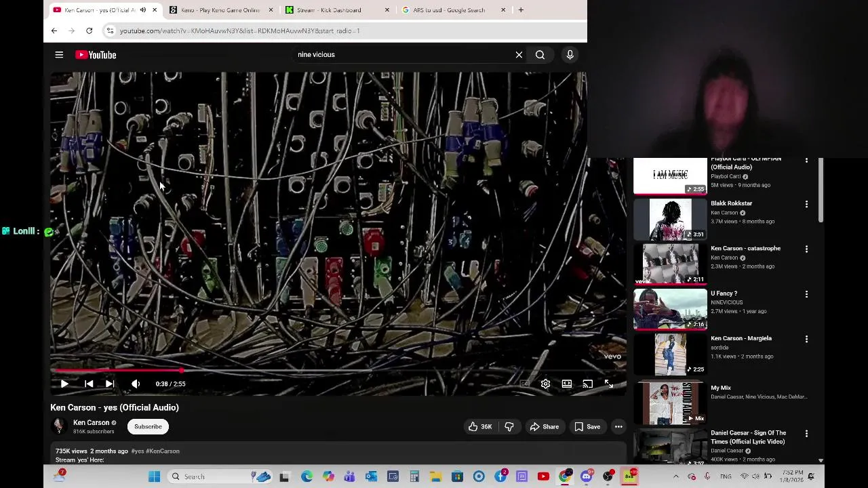The height and width of the screenshot is (488, 868).
Task: Click the YouTube search magnifier button
Action: click(540, 55)
